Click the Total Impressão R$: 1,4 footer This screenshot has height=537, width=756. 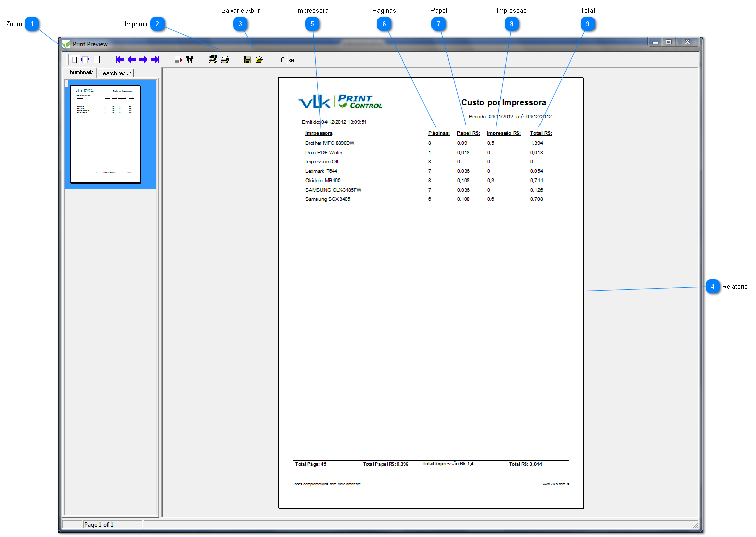pyautogui.click(x=448, y=464)
